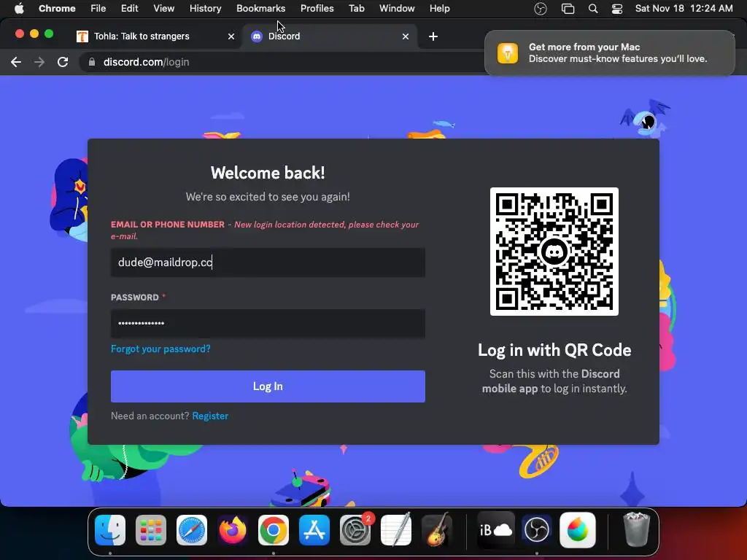Viewport: 747px width, 560px height.
Task: Open Spotlight search in menu bar
Action: click(x=592, y=9)
